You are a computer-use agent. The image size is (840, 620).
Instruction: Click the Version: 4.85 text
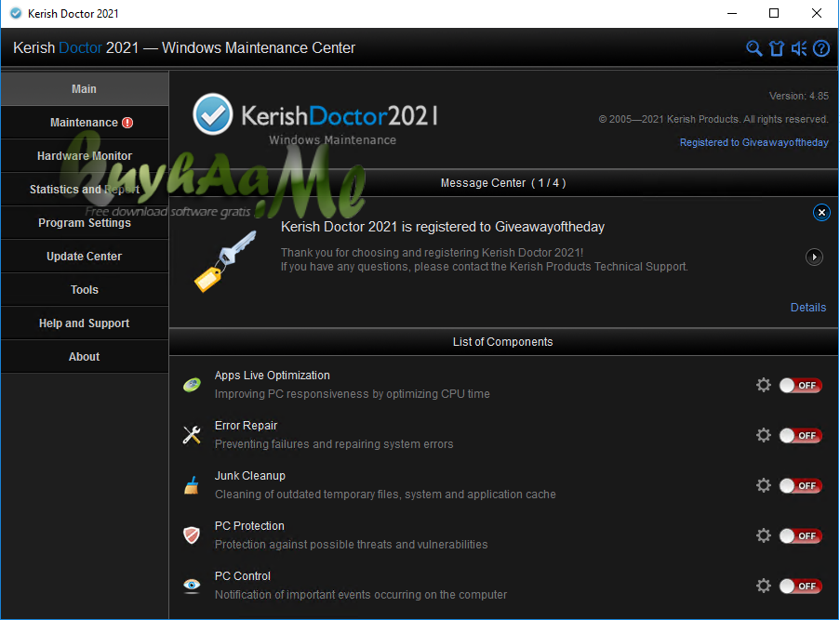pyautogui.click(x=799, y=96)
